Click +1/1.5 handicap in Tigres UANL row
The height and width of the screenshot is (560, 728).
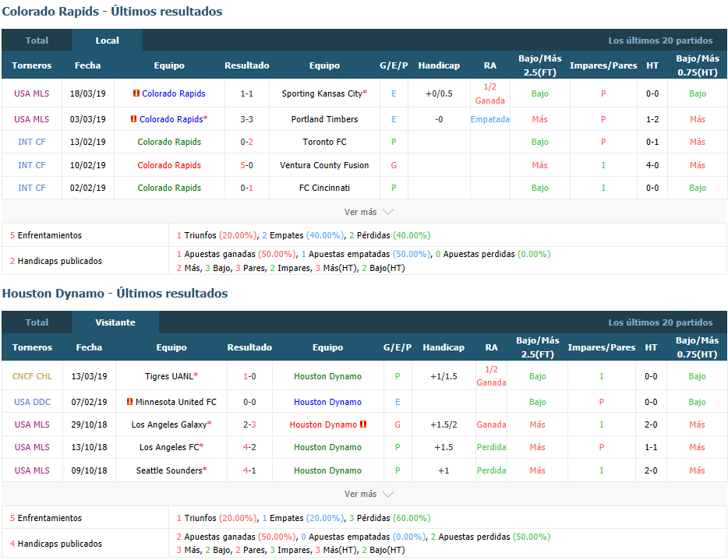click(x=444, y=376)
